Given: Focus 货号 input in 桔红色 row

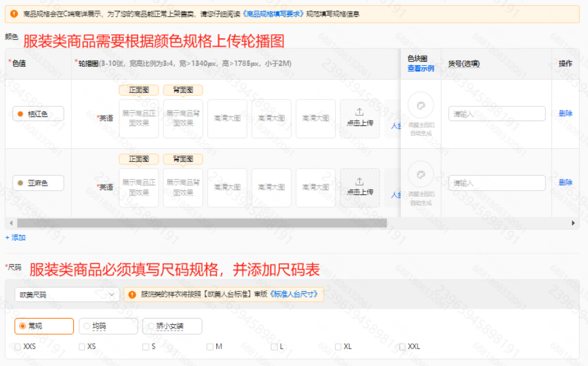Looking at the screenshot, I should [497, 113].
